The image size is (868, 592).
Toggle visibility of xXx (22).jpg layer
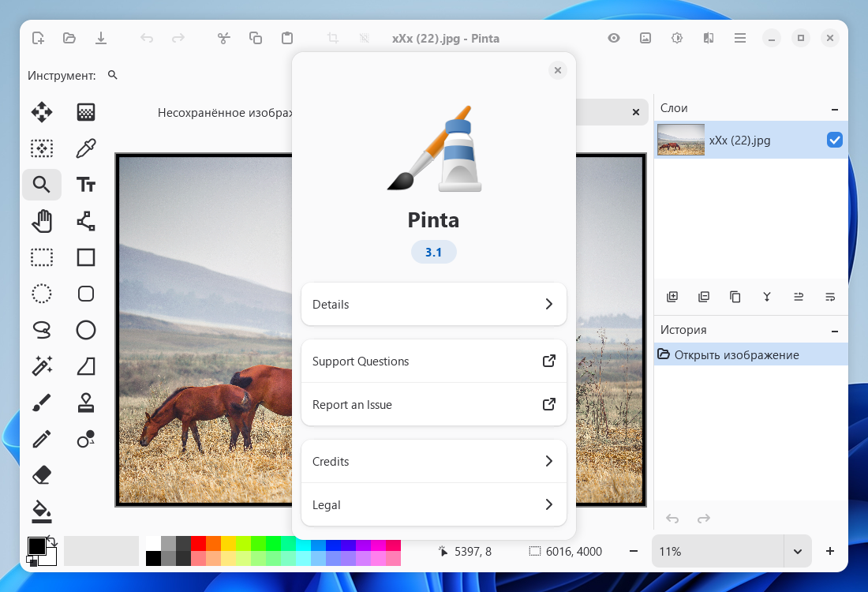834,141
